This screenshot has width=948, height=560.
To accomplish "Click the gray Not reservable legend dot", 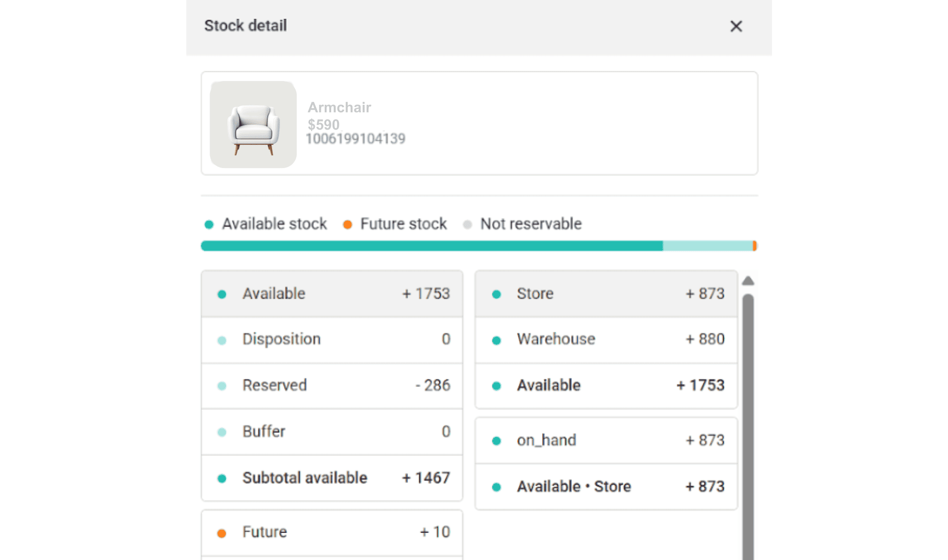I will pos(467,224).
